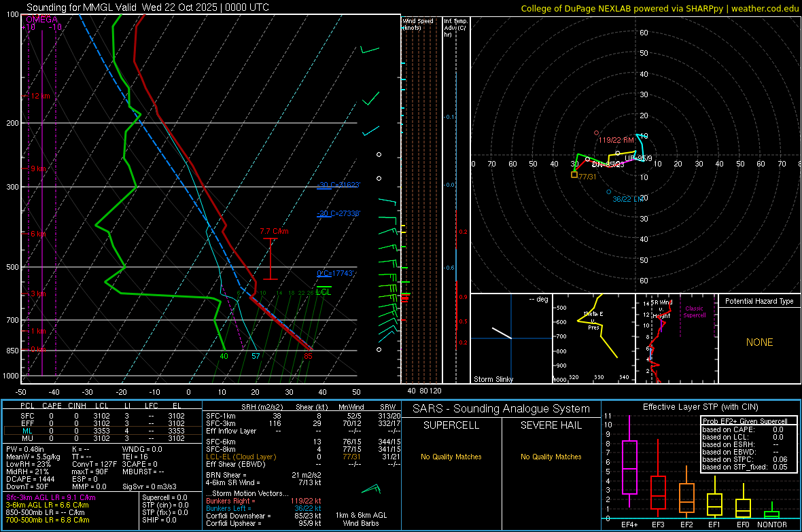Click the Bunkers Left storm motion row
The image size is (802, 532).
point(264,508)
